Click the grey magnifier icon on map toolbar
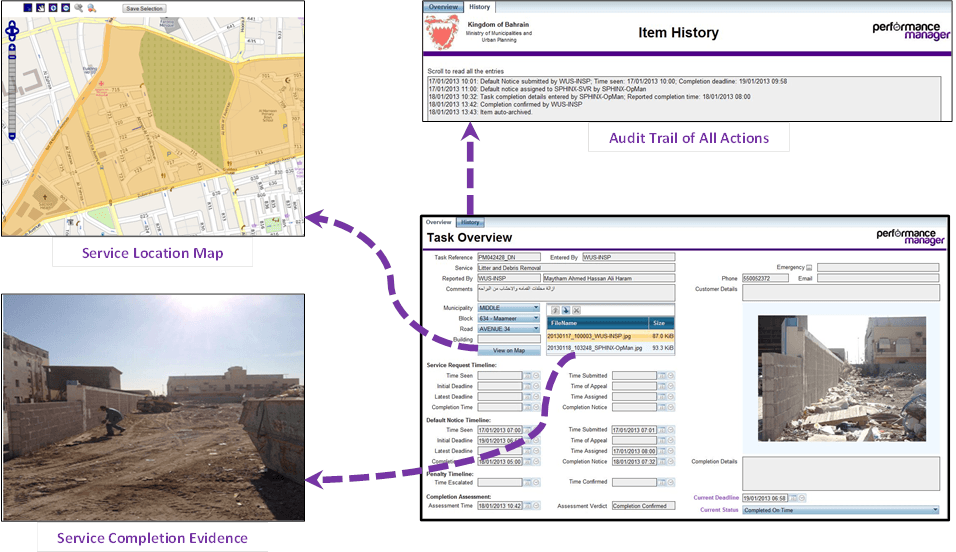 pyautogui.click(x=79, y=8)
